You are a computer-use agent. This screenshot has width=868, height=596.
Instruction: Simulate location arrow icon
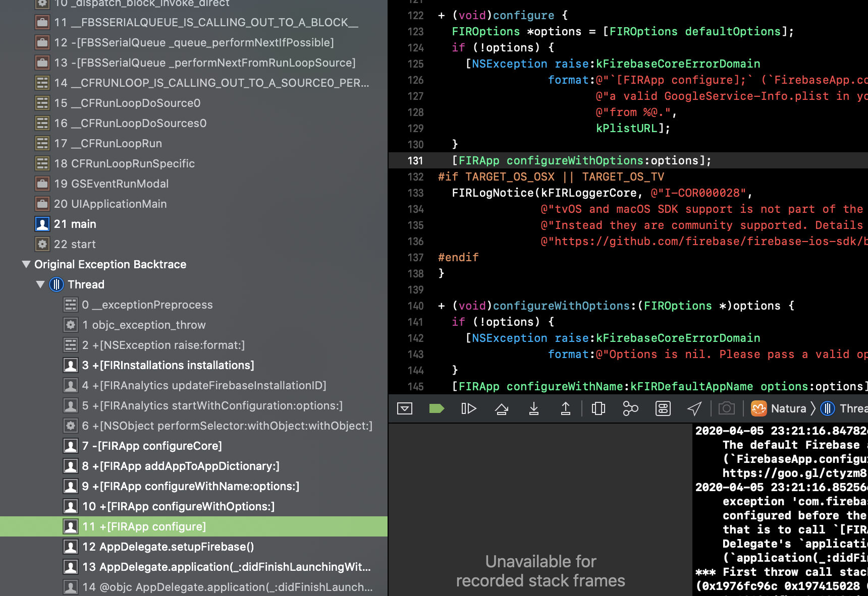[x=695, y=408]
